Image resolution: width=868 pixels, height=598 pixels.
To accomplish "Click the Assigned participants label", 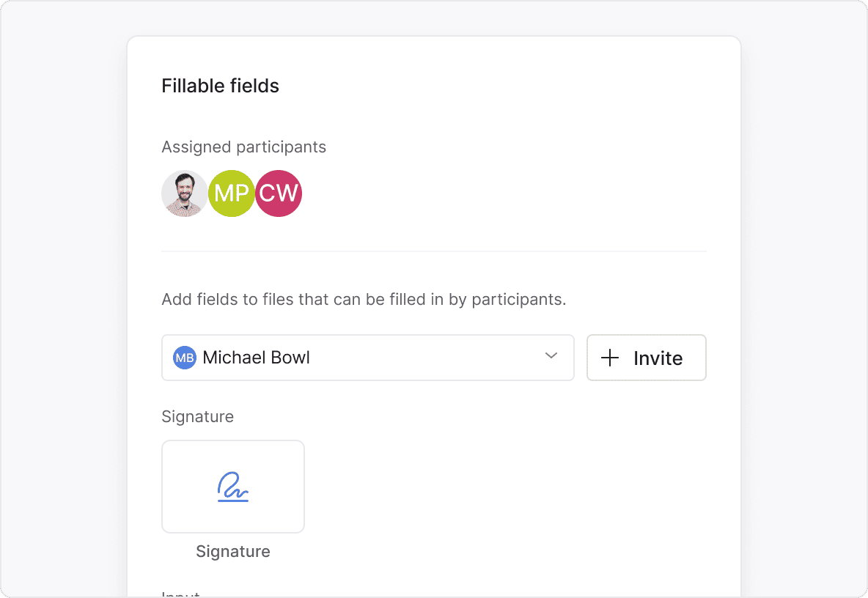I will [x=243, y=147].
